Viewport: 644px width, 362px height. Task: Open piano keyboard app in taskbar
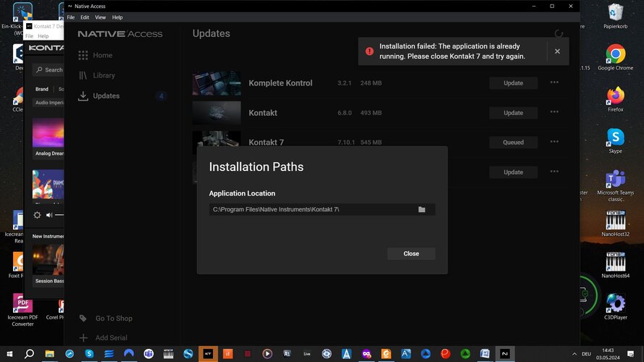(168, 353)
